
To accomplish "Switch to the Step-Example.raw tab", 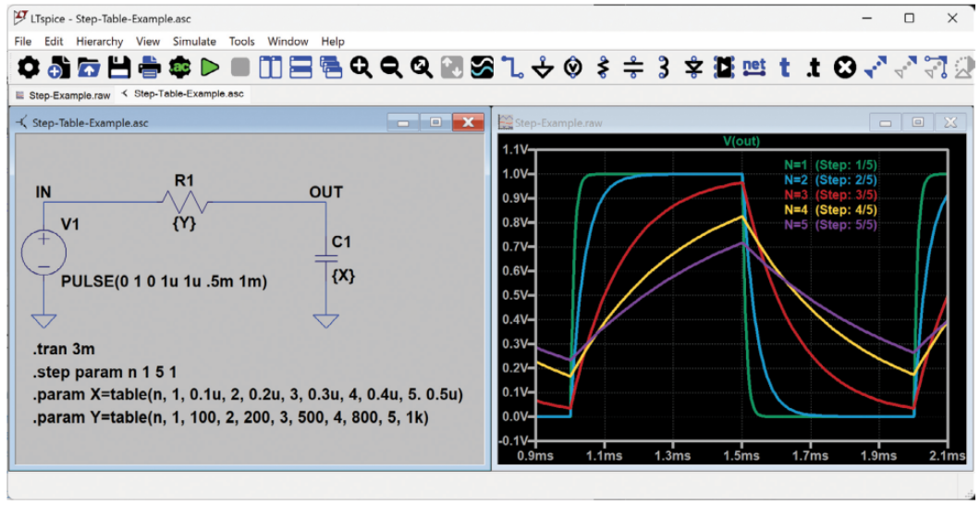I will 63,95.
